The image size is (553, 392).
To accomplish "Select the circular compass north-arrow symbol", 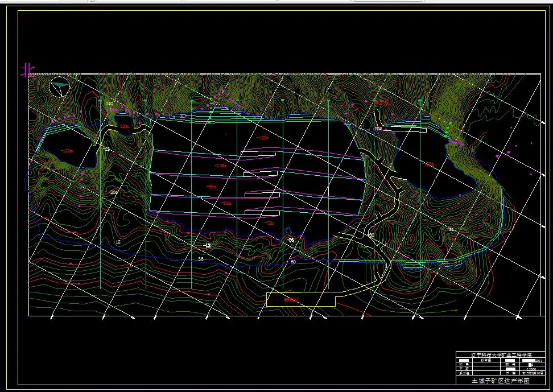I will tap(60, 86).
